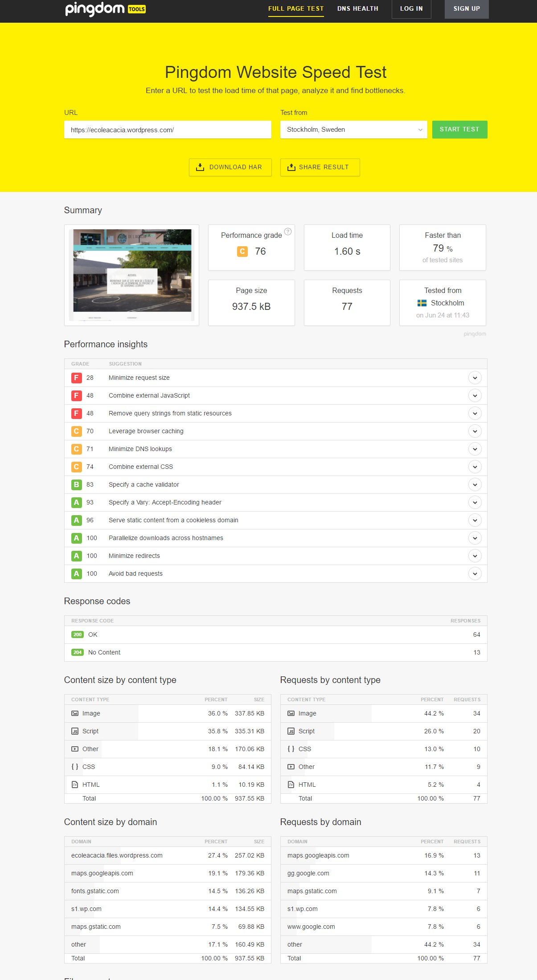The image size is (537, 980).
Task: Click the Download HAR button
Action: pyautogui.click(x=230, y=167)
